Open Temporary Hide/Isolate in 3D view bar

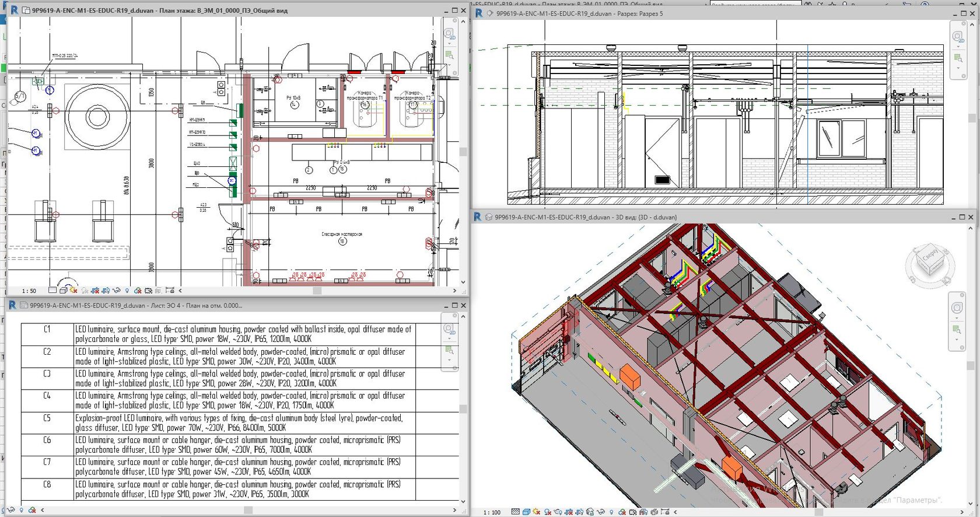click(x=601, y=512)
